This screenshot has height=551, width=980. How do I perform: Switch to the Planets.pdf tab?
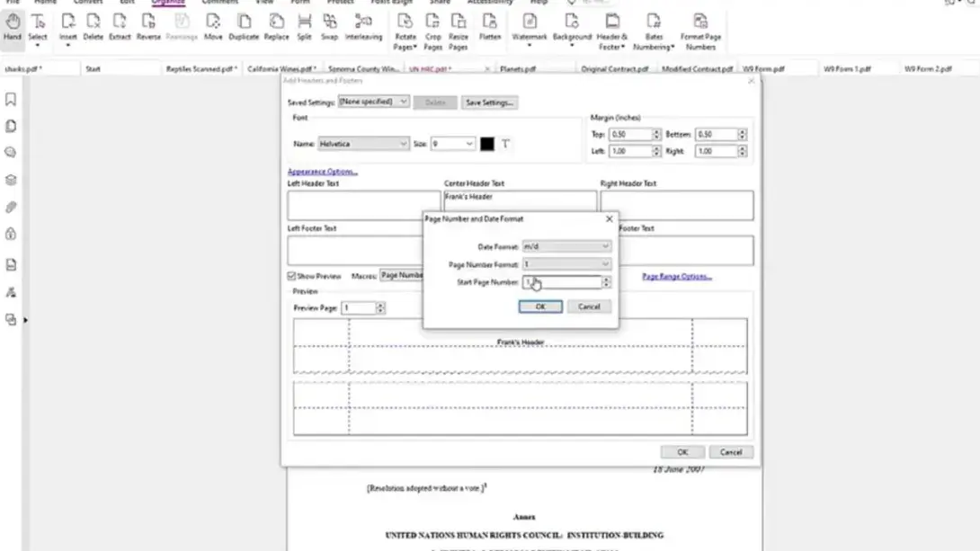[x=519, y=67]
